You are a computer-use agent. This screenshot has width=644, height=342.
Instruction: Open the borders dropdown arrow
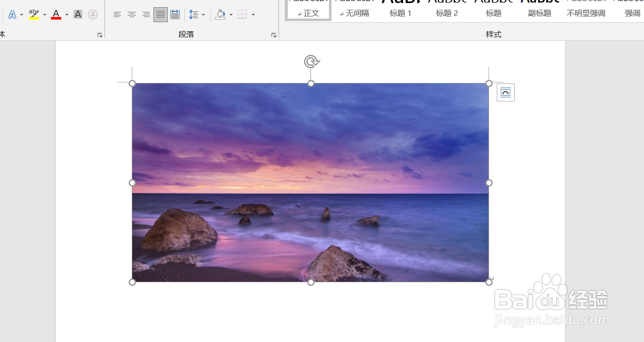coord(253,15)
